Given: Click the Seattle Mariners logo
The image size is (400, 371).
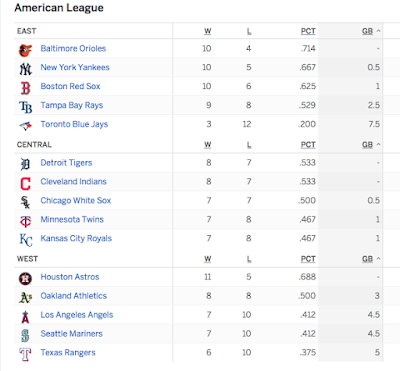Looking at the screenshot, I should (25, 335).
